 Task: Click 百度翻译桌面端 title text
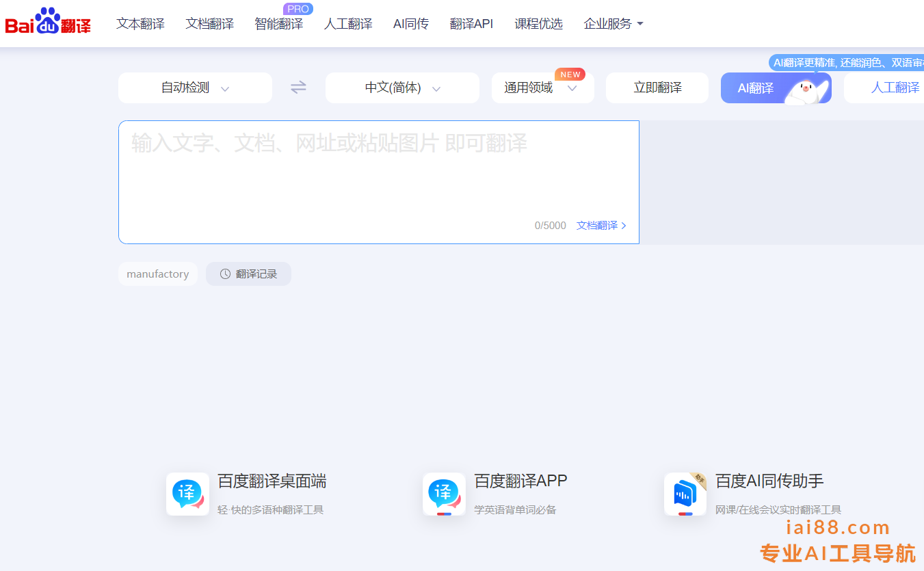pos(272,481)
